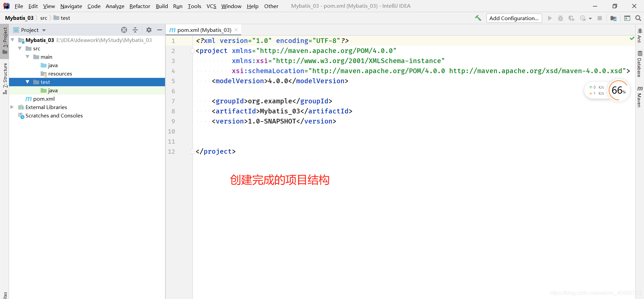Click the green inspection checkmark

pyautogui.click(x=632, y=39)
